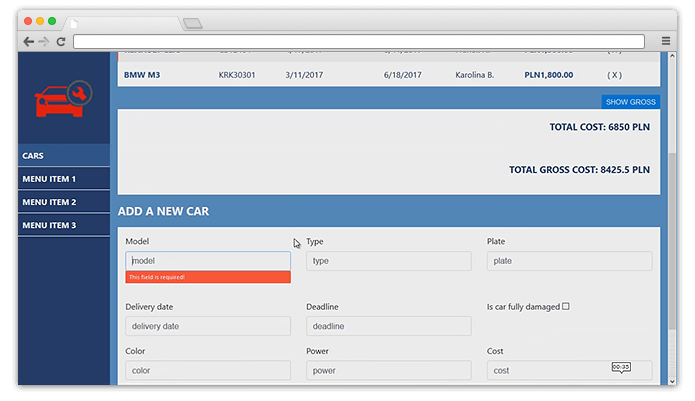
Task: Click the browser back arrow
Action: point(28,41)
